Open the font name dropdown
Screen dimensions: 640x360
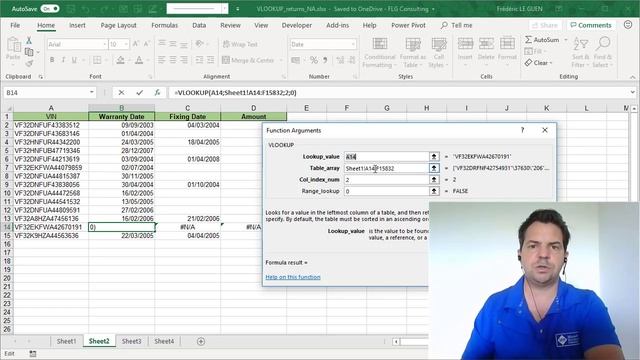(104, 44)
